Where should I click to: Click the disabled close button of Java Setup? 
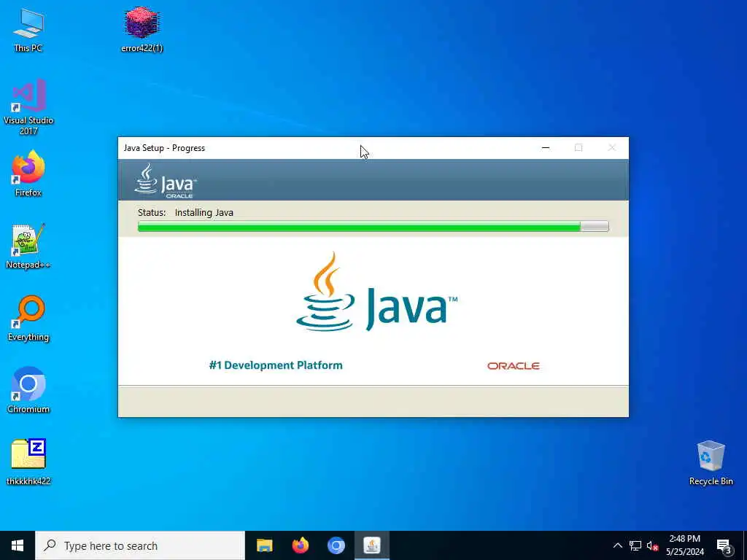pos(612,148)
